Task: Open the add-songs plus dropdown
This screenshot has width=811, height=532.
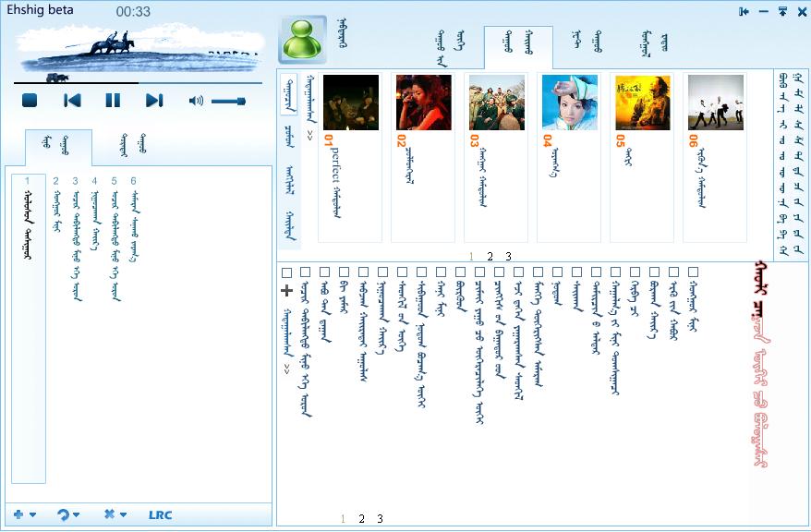Action: [x=24, y=514]
